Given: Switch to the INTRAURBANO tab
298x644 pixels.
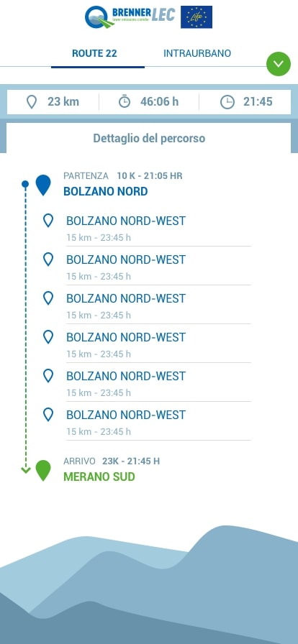Looking at the screenshot, I should coord(197,53).
